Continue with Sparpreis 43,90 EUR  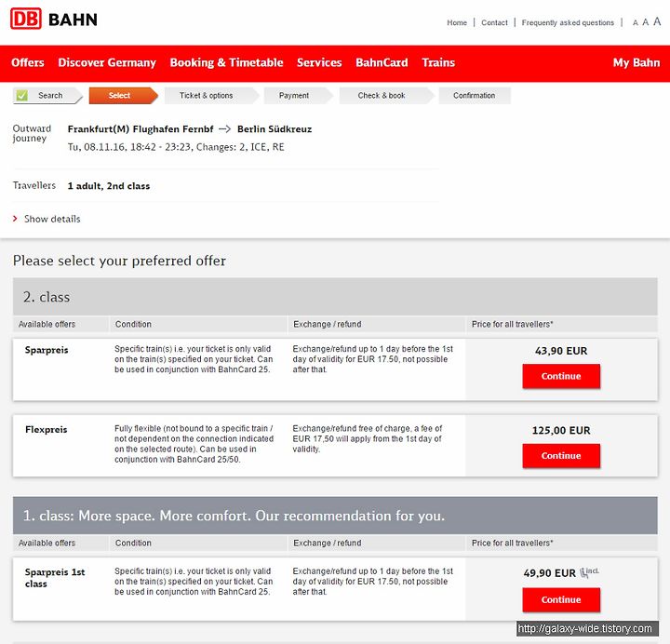pyautogui.click(x=561, y=377)
